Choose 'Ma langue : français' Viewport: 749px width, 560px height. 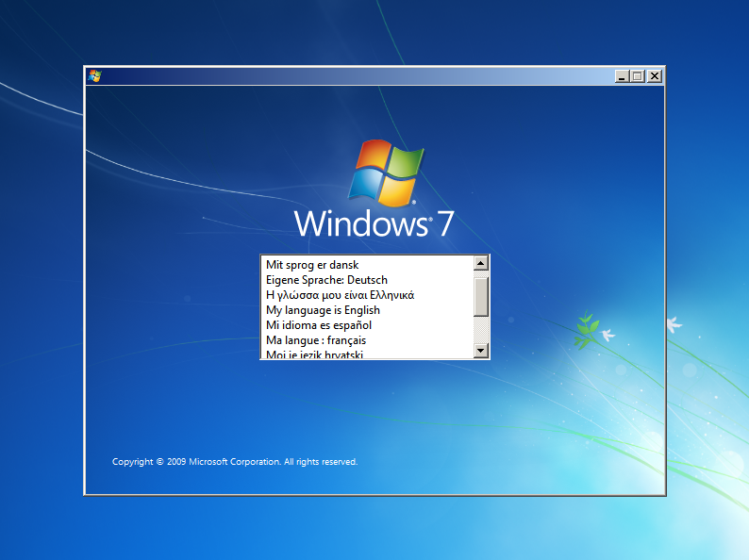pyautogui.click(x=367, y=340)
